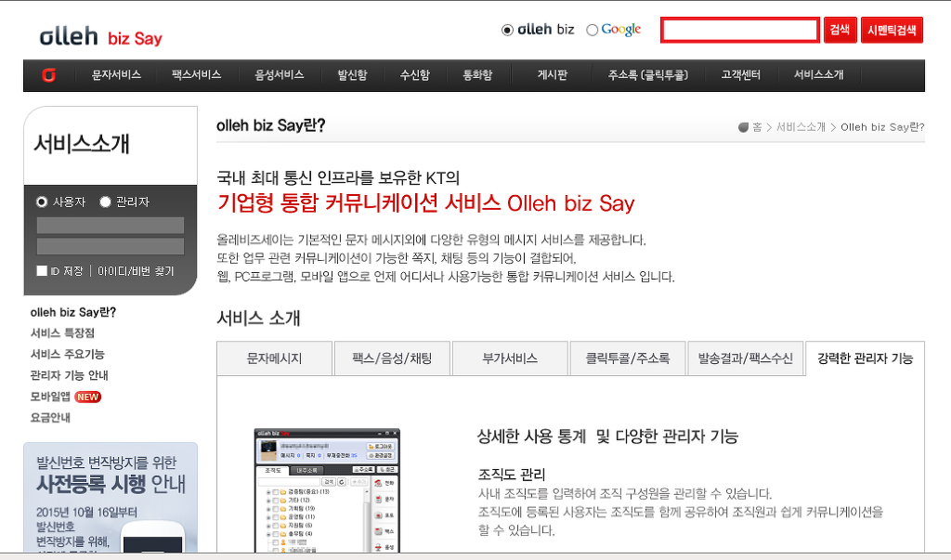
Task: Click the home icon in breadcrumb
Action: point(743,127)
